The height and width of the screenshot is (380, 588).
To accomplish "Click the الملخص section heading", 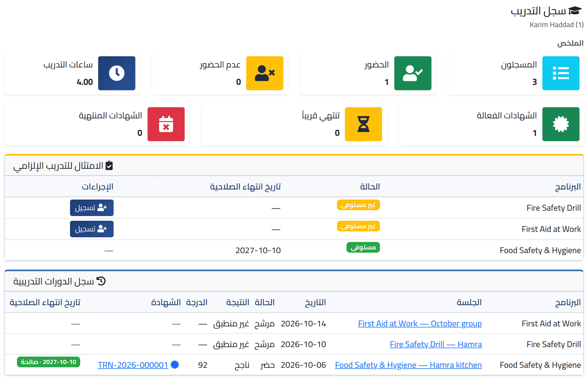I will 570,43.
